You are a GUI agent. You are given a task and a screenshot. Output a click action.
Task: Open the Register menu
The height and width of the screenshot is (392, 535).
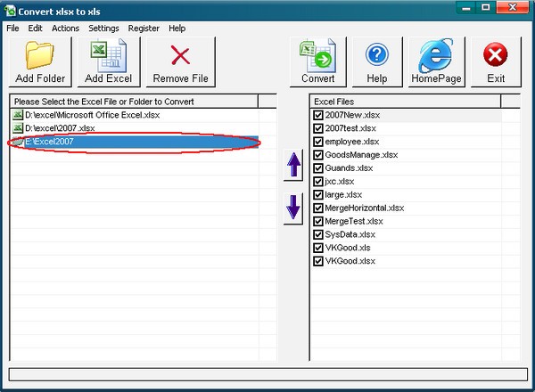point(144,29)
